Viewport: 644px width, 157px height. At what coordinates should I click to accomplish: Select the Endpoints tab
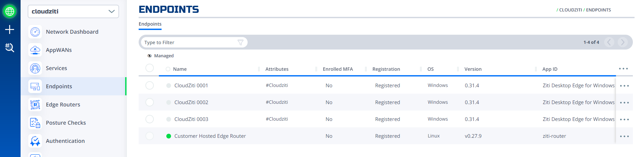coord(150,24)
